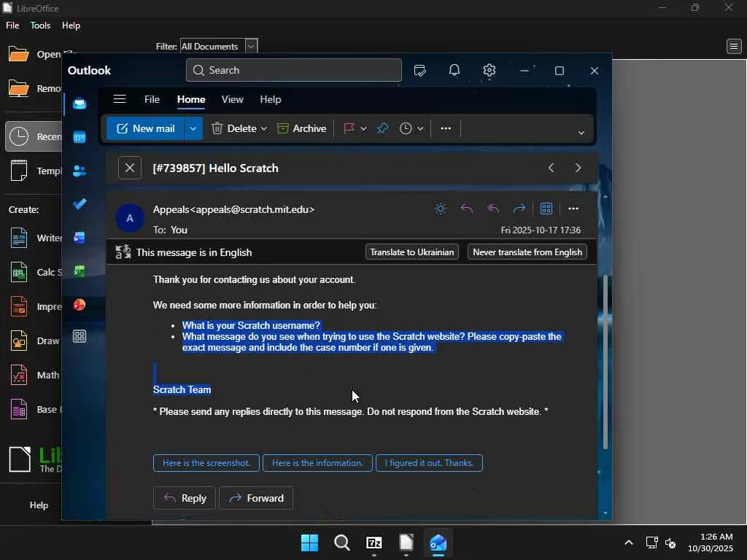Viewport: 747px width, 560px height.
Task: Click the Outlook Search field
Action: (294, 71)
